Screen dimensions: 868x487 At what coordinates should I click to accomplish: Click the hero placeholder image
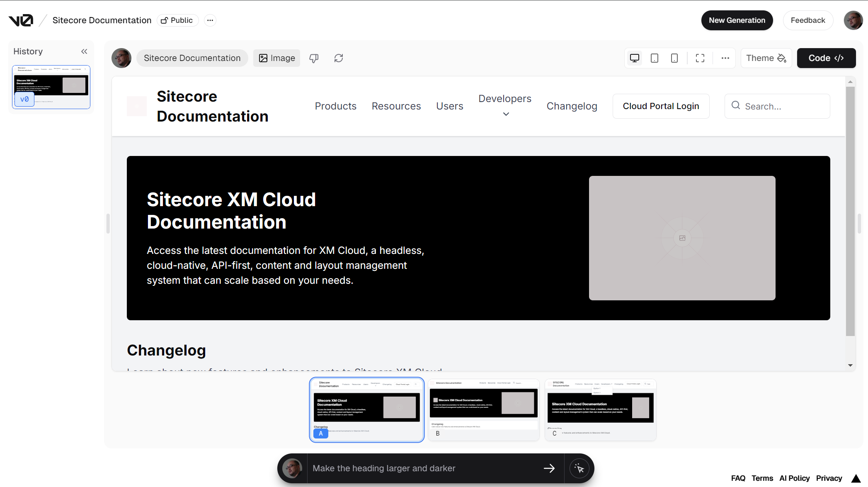[682, 238]
